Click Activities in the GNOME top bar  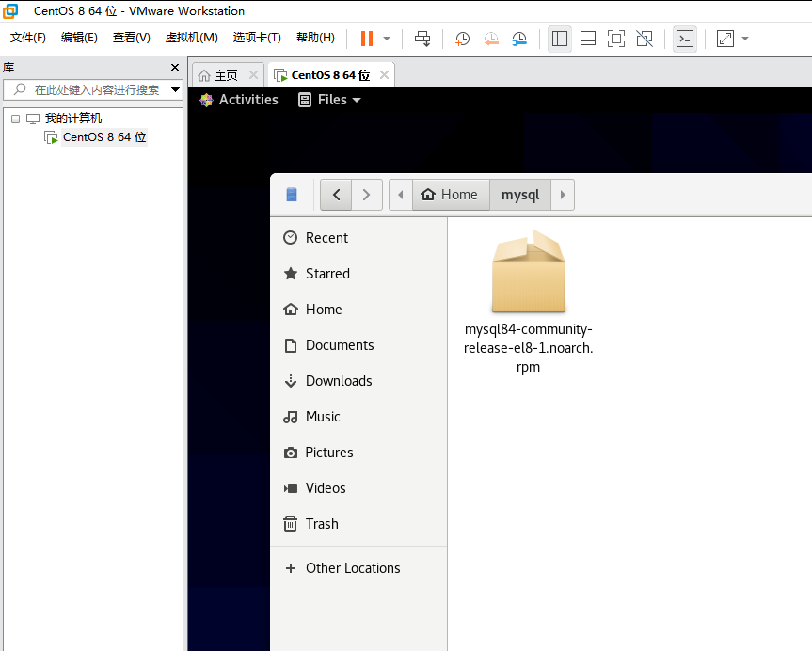click(x=239, y=100)
